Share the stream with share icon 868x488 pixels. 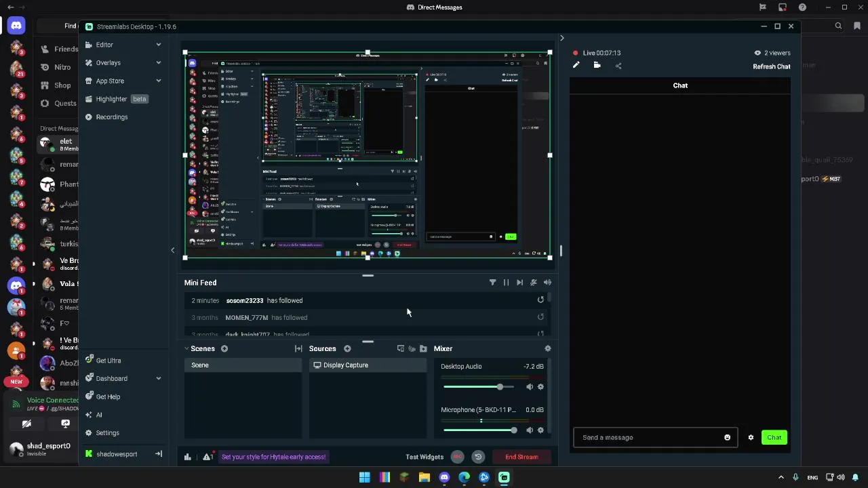point(618,66)
